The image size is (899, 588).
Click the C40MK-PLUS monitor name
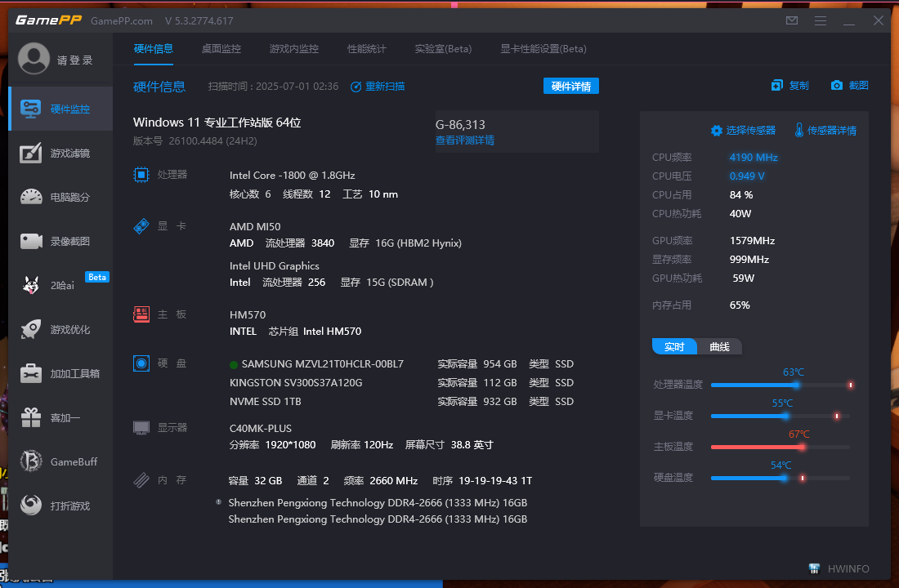(x=261, y=428)
